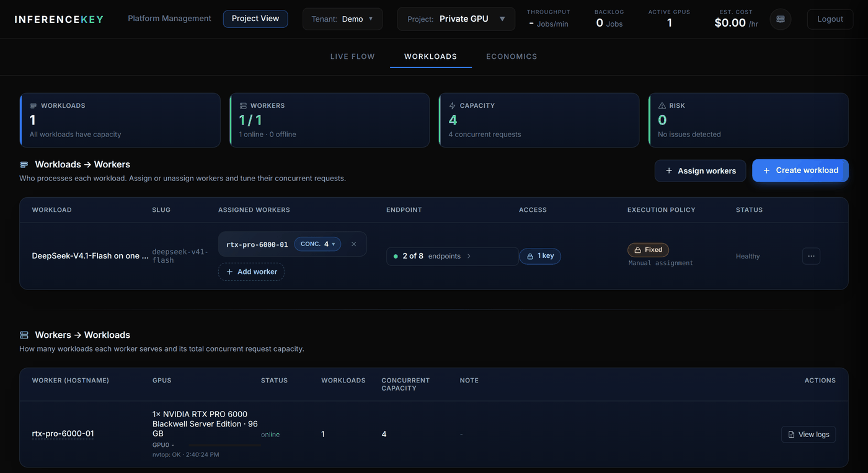868x473 pixels.
Task: Open the 1 key access button
Action: (540, 256)
